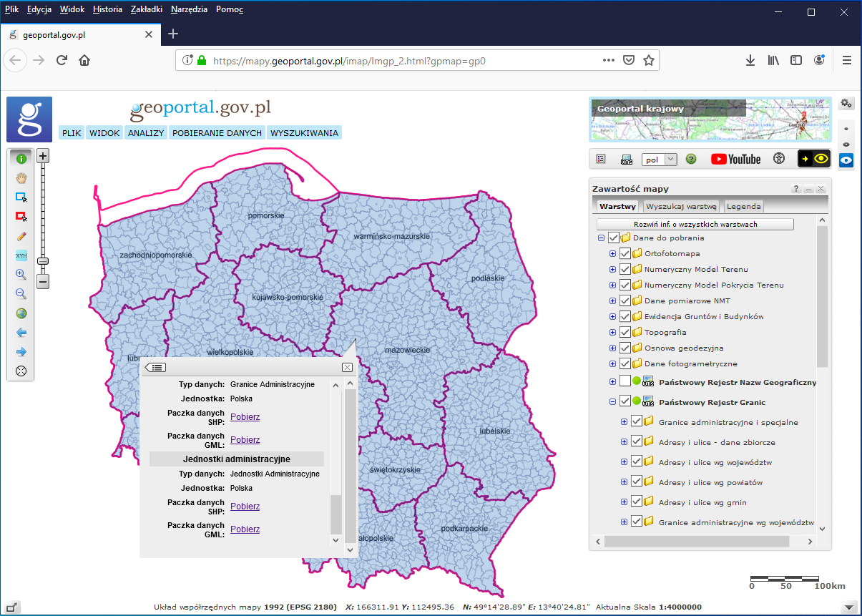Open the green help question icon
Image resolution: width=862 pixels, height=616 pixels.
691,159
